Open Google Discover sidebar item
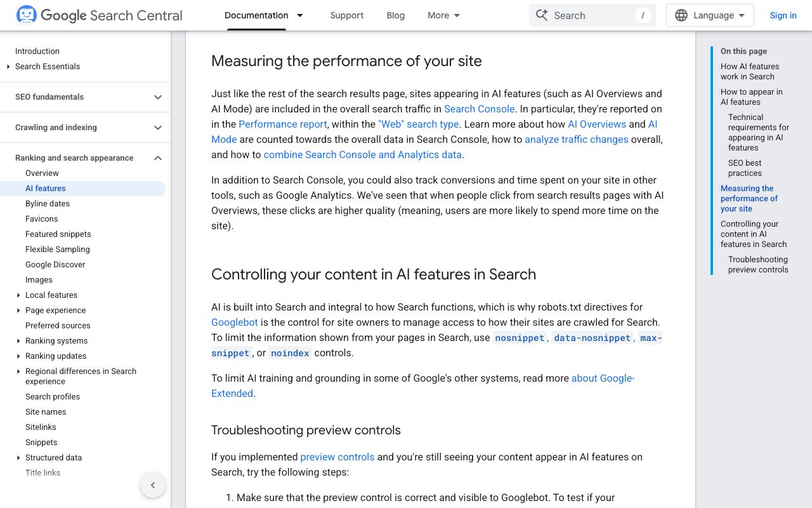Screen dimensions: 812x508 click(55, 265)
